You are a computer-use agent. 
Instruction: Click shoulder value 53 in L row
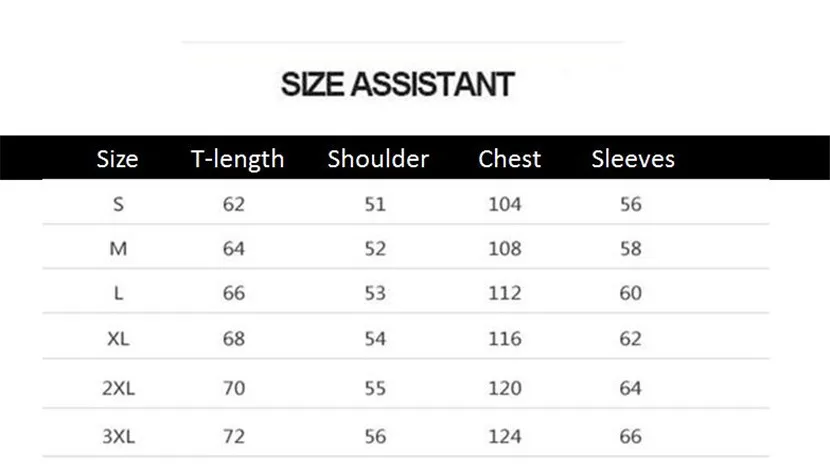coord(375,293)
